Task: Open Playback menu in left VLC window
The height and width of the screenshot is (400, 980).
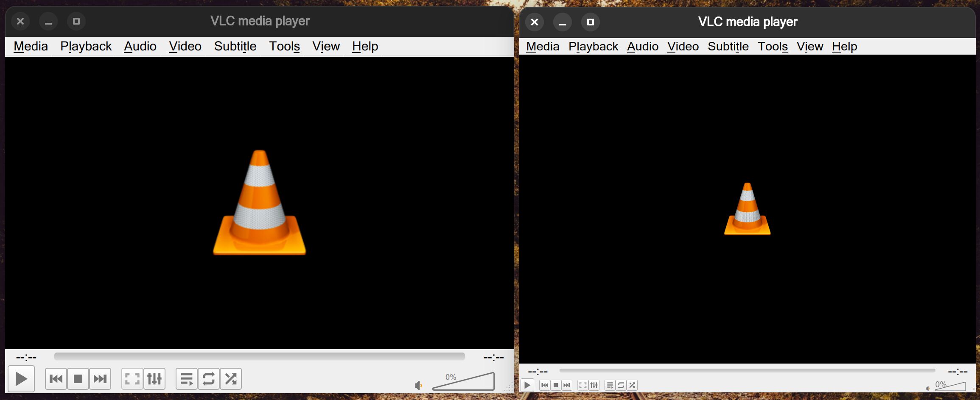Action: (x=86, y=46)
